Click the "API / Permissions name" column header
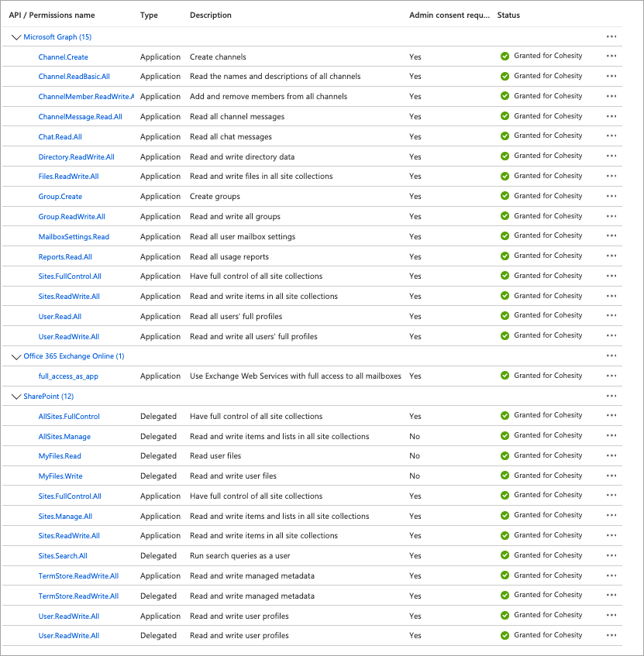Viewport: 644px width, 656px height. click(x=52, y=15)
